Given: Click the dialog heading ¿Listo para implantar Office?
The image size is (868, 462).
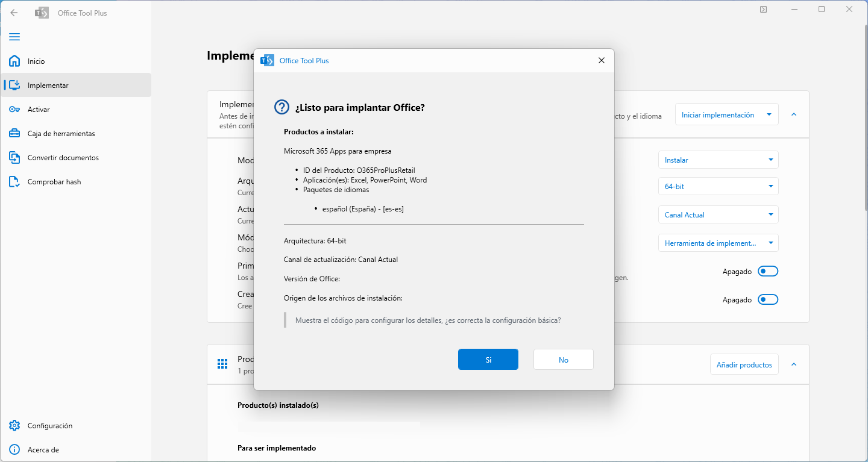Looking at the screenshot, I should tap(360, 107).
